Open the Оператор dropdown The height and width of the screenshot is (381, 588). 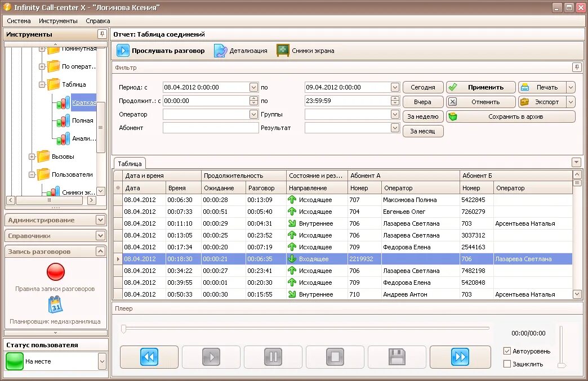pyautogui.click(x=253, y=114)
